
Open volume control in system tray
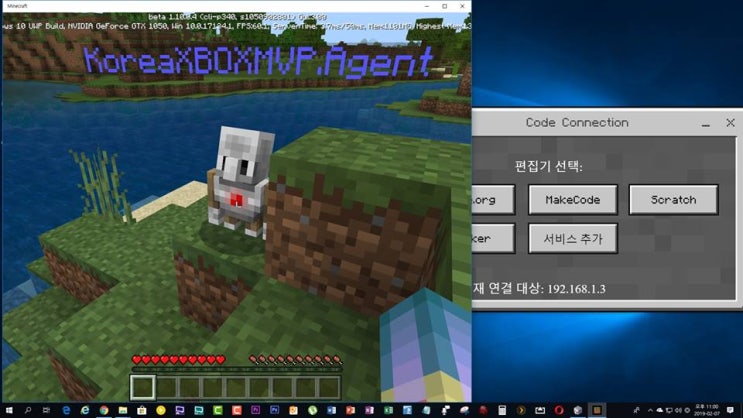(x=678, y=410)
